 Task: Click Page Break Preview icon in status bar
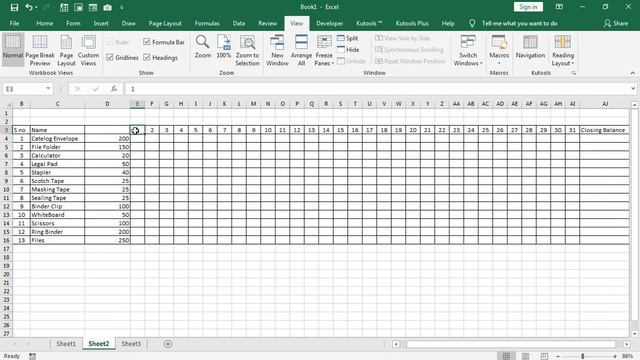(544, 356)
